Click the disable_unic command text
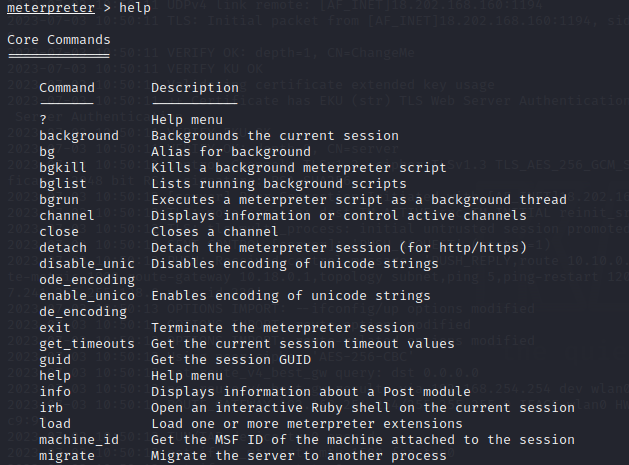The width and height of the screenshot is (629, 465). coord(87,264)
